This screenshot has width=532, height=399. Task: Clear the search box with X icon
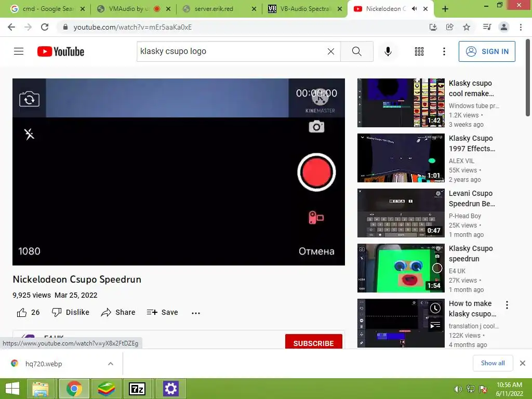click(x=331, y=51)
